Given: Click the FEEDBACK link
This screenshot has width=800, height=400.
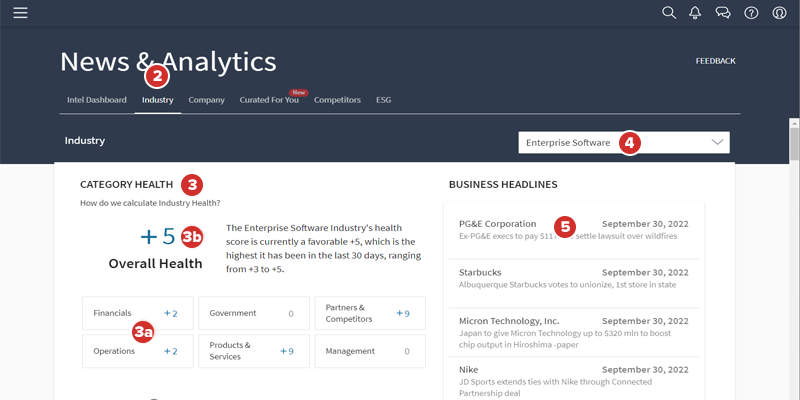Looking at the screenshot, I should click(715, 61).
